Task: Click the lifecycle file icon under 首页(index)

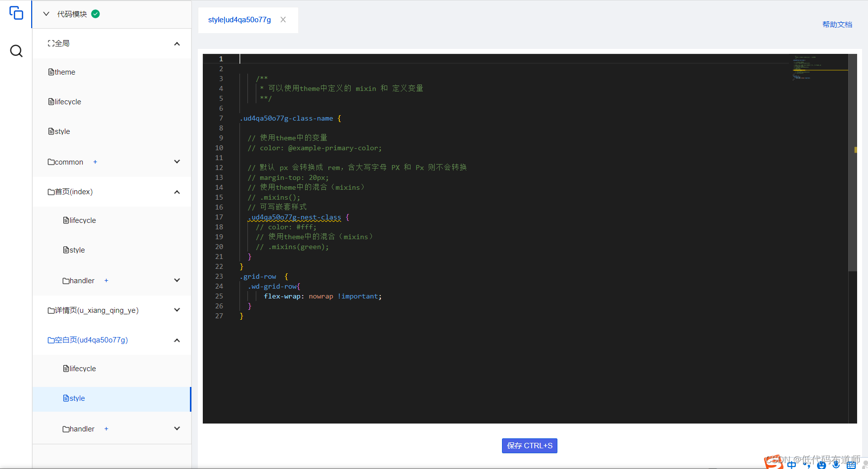Action: 66,220
